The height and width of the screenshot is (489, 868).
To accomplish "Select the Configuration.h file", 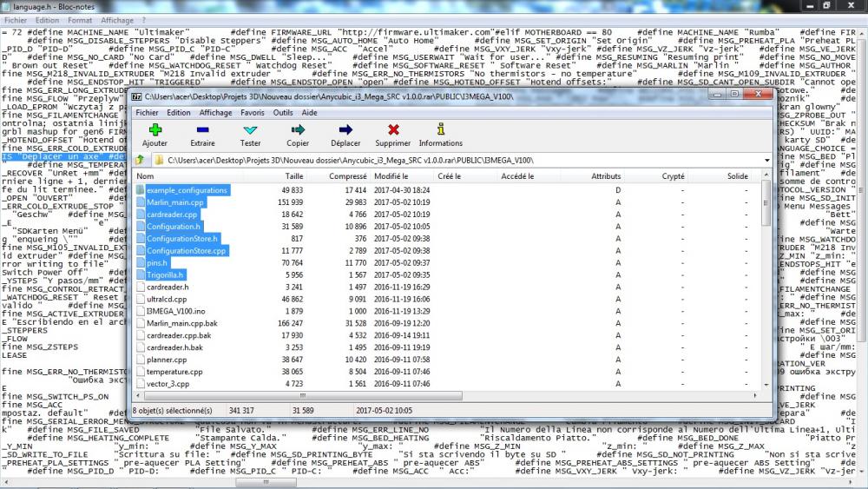I will (174, 227).
